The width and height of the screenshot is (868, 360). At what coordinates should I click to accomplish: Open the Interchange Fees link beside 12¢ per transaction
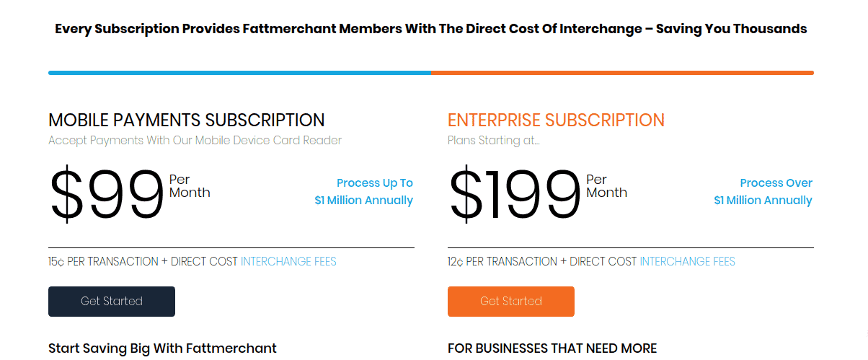688,261
